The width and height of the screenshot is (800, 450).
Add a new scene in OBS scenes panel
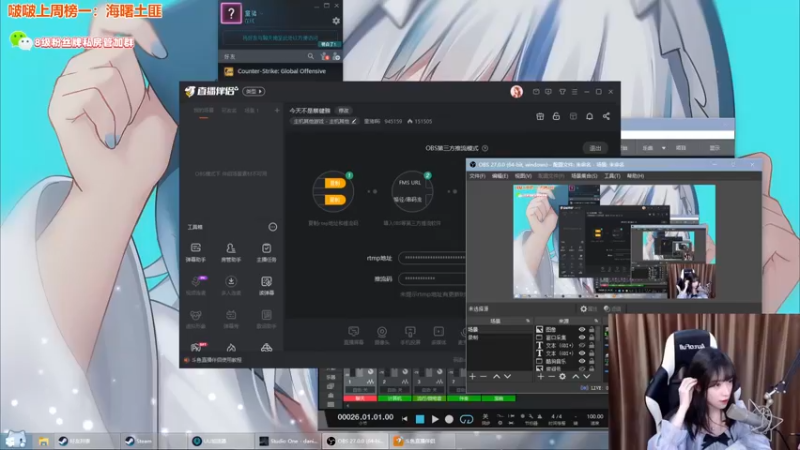click(472, 377)
